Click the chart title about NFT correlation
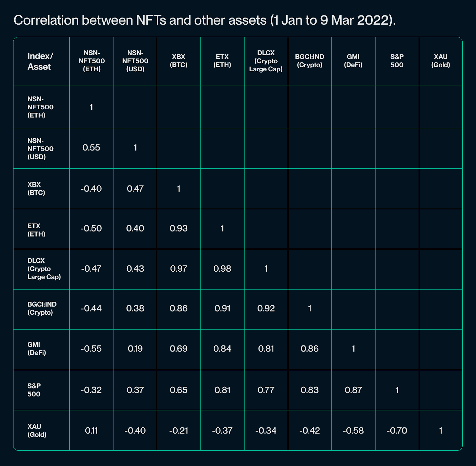The width and height of the screenshot is (476, 466). (x=205, y=21)
